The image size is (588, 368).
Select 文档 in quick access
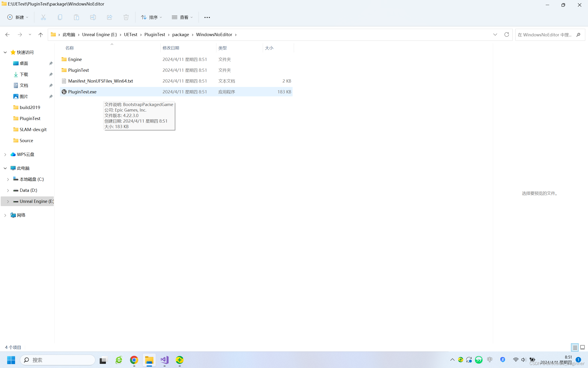click(x=24, y=85)
